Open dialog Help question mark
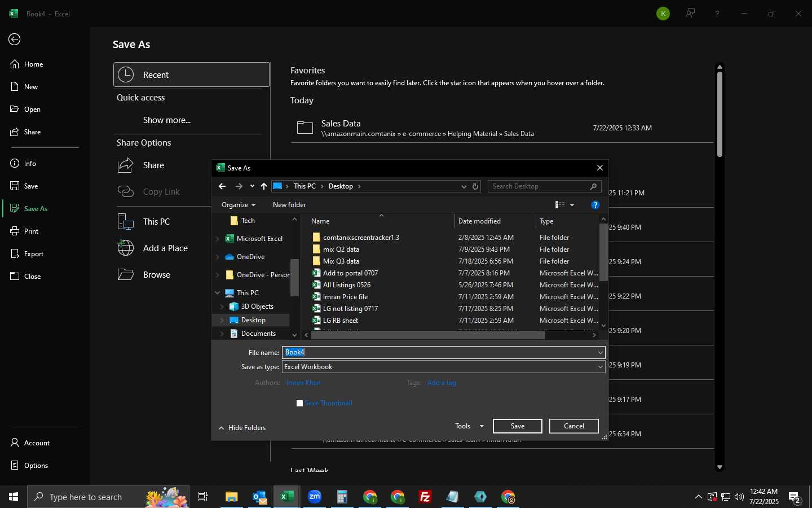This screenshot has width=812, height=508. pyautogui.click(x=595, y=205)
